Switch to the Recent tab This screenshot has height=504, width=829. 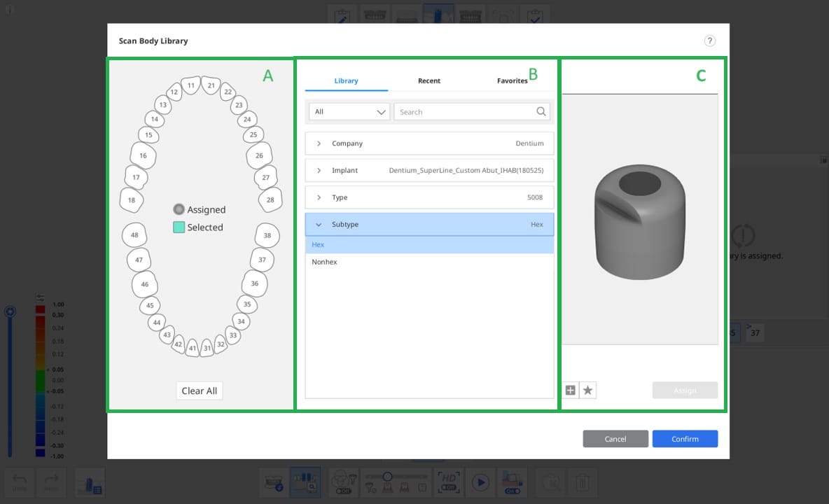[x=429, y=80]
